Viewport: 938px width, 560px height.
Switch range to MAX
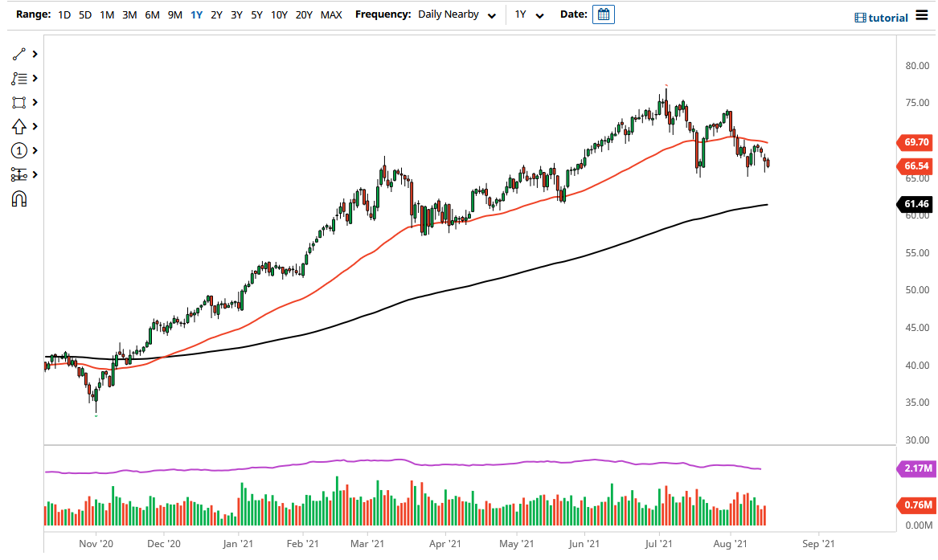[x=331, y=14]
